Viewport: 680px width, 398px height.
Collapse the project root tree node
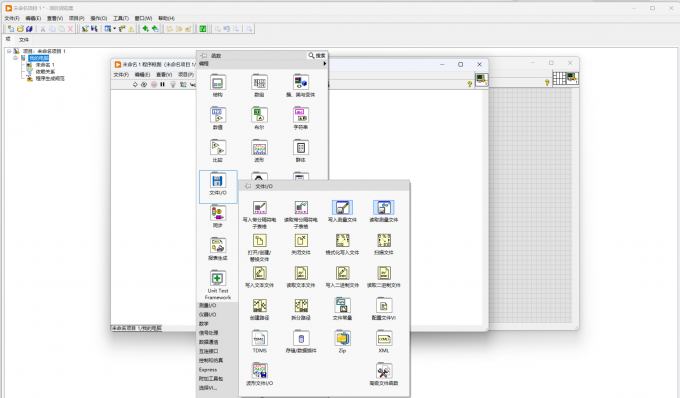[x=9, y=51]
